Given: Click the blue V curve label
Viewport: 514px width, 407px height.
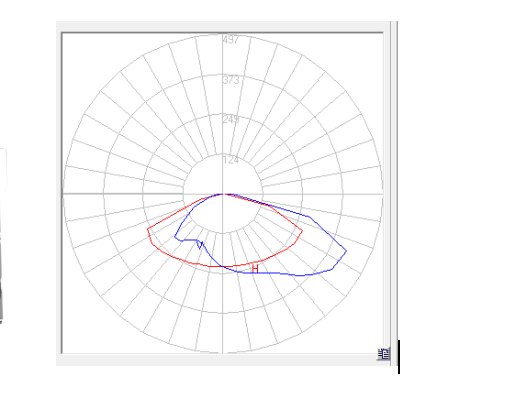Looking at the screenshot, I should [x=200, y=246].
